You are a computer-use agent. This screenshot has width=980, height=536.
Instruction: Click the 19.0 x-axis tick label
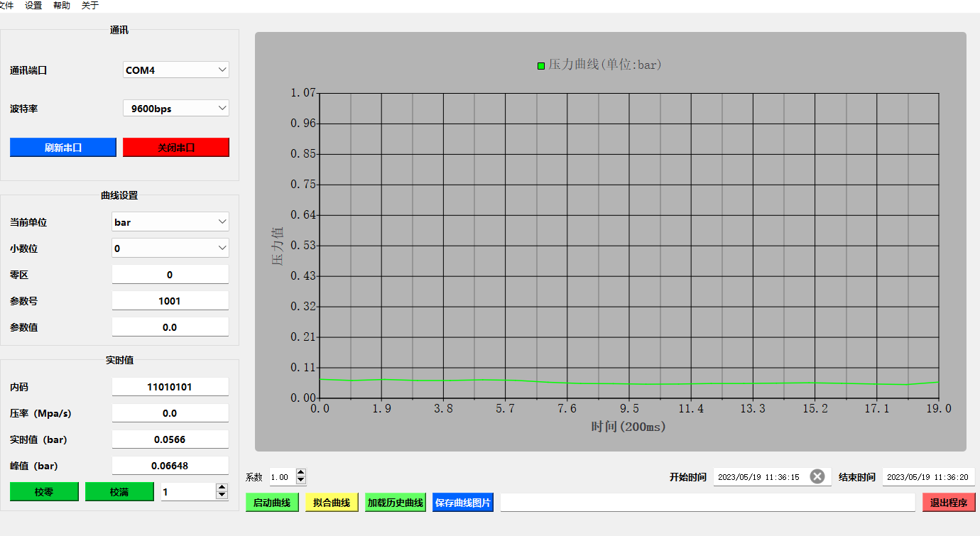[939, 408]
